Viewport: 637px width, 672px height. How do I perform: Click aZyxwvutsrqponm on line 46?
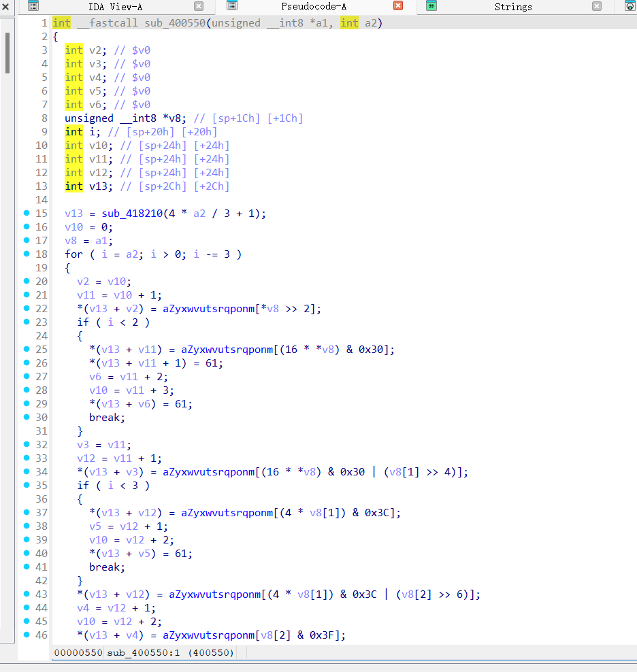click(x=208, y=635)
